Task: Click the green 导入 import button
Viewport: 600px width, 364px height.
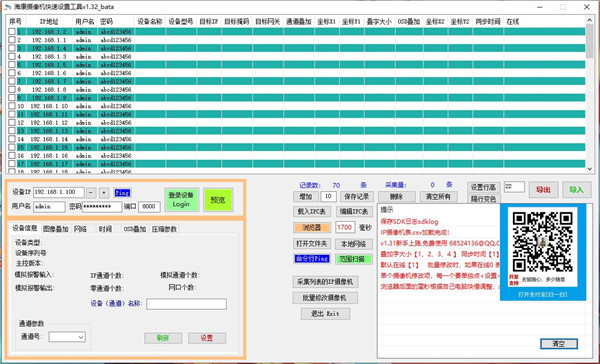Action: pyautogui.click(x=576, y=189)
